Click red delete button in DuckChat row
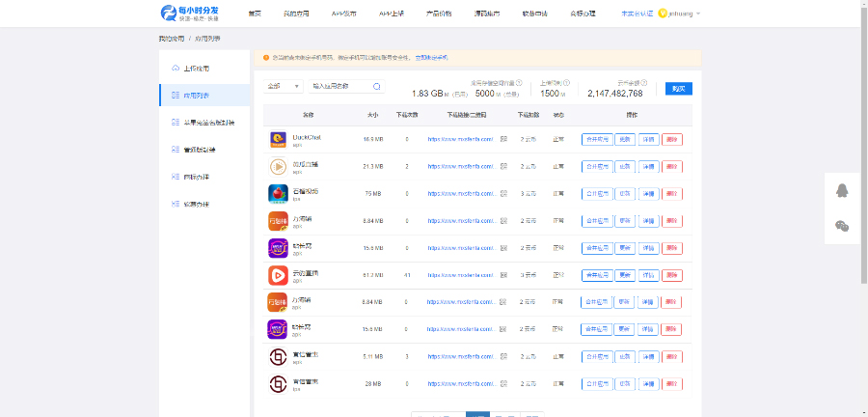The image size is (868, 417). pos(672,139)
